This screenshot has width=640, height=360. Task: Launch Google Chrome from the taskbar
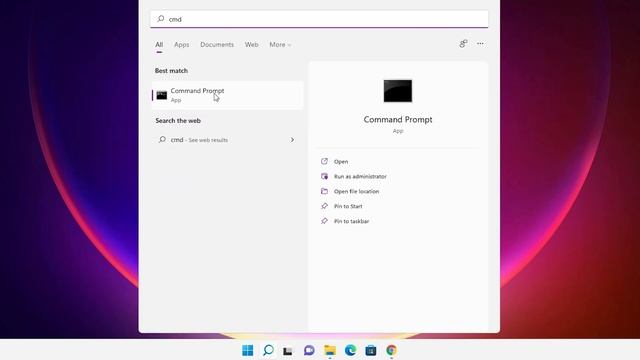coord(391,350)
